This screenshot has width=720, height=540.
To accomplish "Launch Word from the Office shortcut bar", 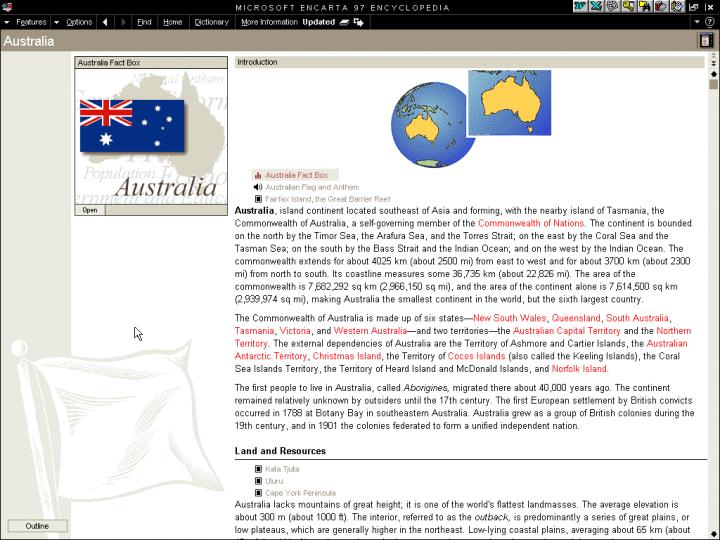I will pyautogui.click(x=580, y=6).
